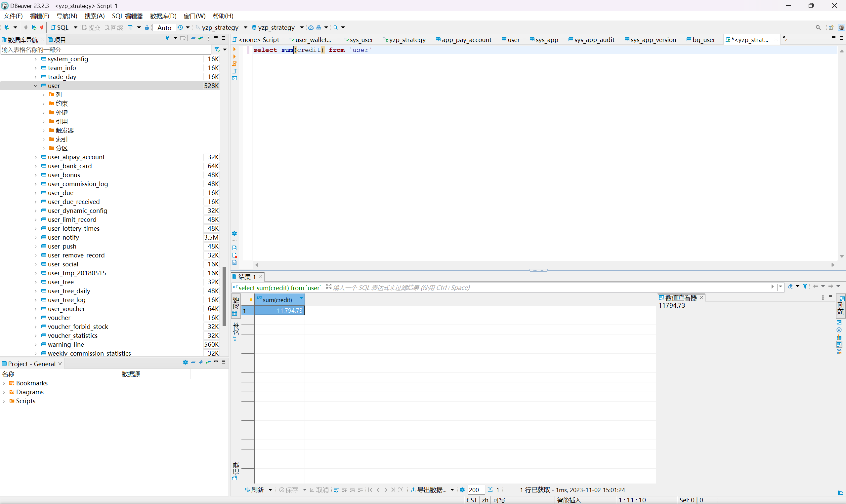
Task: Focus the table name filter input
Action: click(106, 50)
